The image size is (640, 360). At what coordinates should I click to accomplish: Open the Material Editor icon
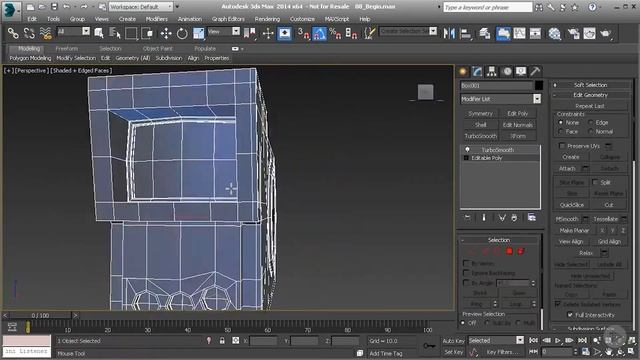(x=554, y=33)
